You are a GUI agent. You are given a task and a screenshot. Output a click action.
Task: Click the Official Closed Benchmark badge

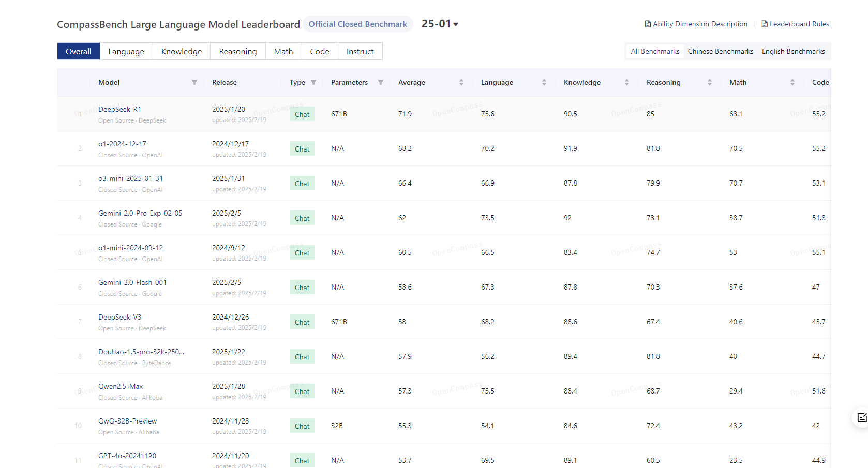[x=357, y=24]
